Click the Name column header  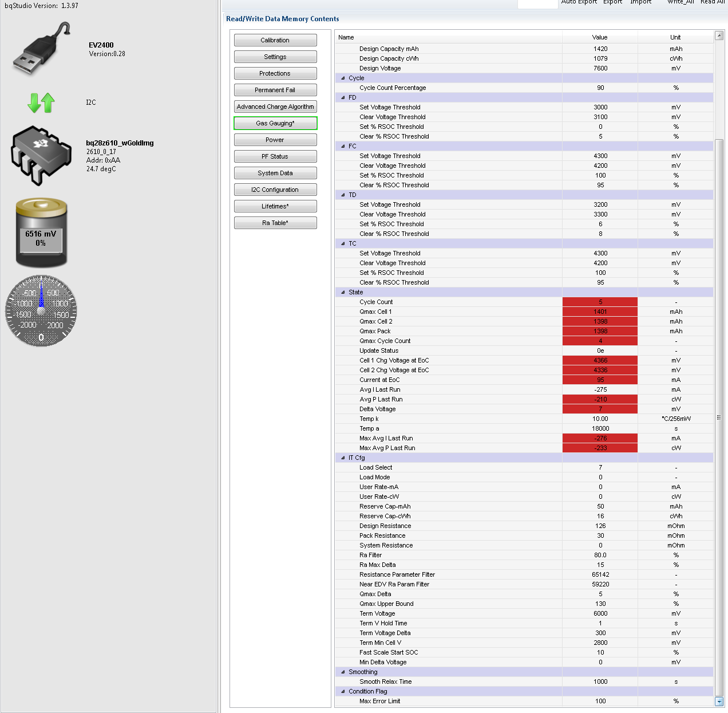(x=449, y=37)
